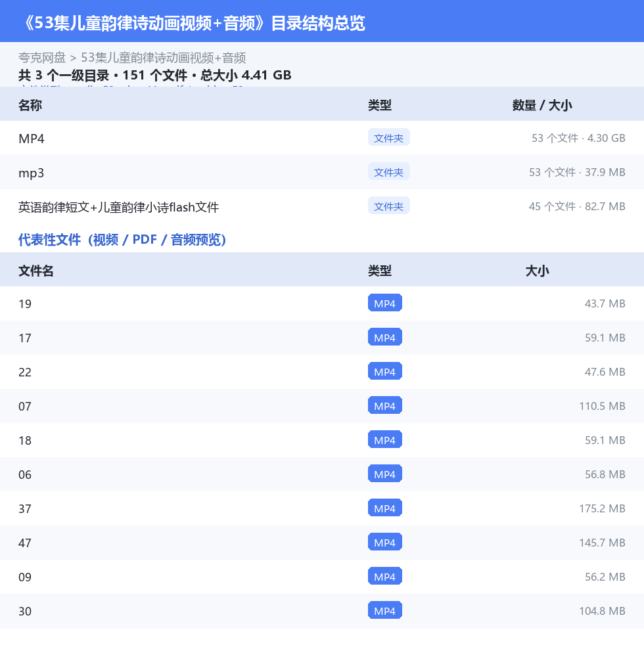Select the size 56.2 MB

(605, 577)
